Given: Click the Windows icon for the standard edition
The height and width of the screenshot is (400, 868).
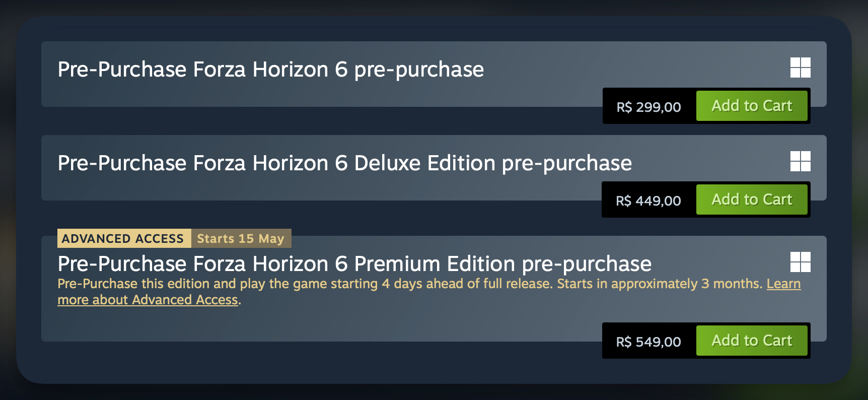Looking at the screenshot, I should coord(800,68).
